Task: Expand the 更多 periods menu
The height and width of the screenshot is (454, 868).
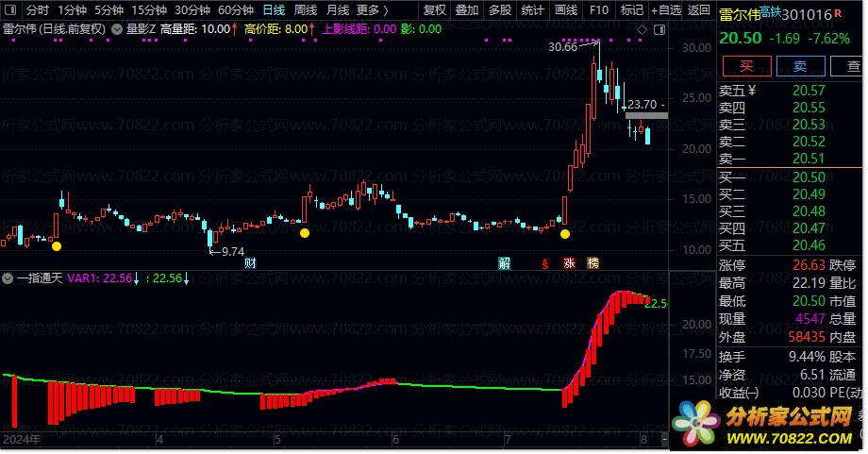Action: tap(372, 10)
